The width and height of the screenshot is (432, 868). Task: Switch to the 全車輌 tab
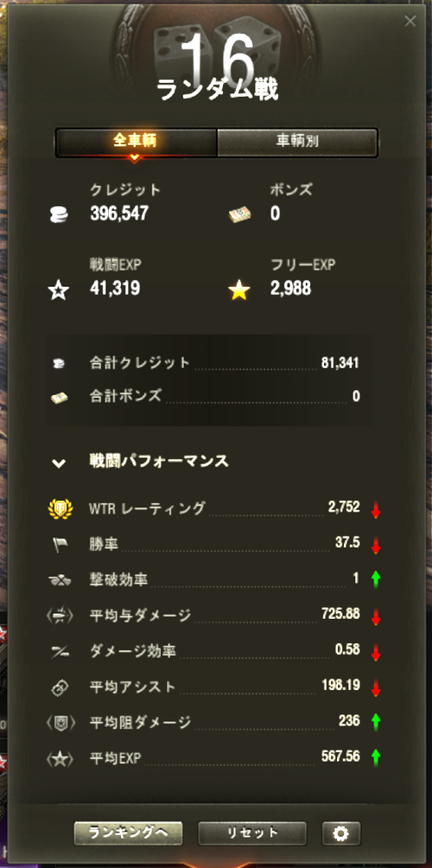coord(136,143)
